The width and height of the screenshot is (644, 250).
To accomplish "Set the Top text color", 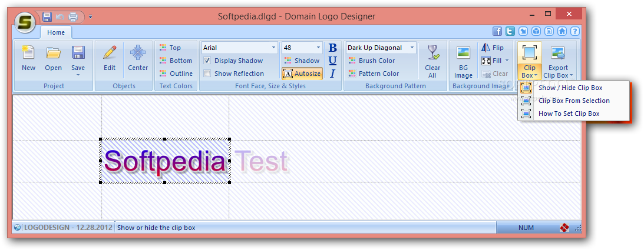I will [x=170, y=48].
